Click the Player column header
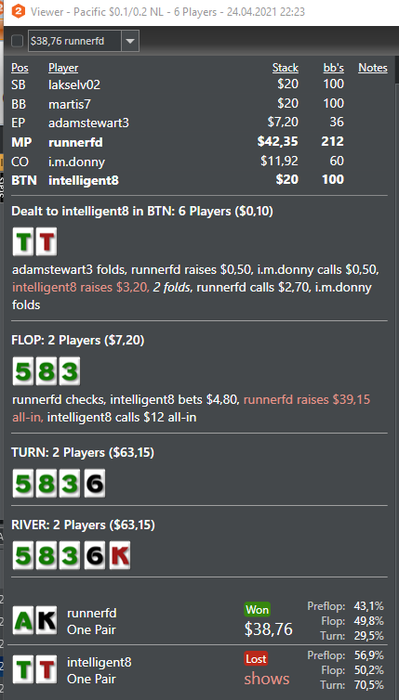Screen dimensions: 399x700 coord(63,68)
